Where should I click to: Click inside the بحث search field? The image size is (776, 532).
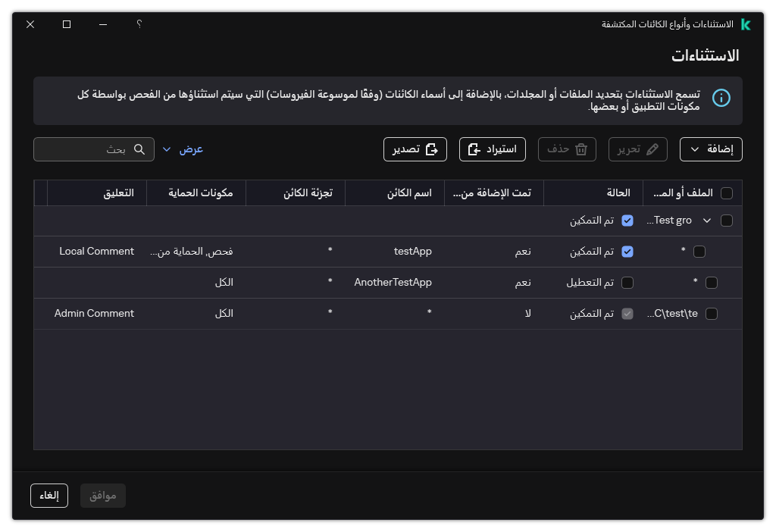[91, 149]
